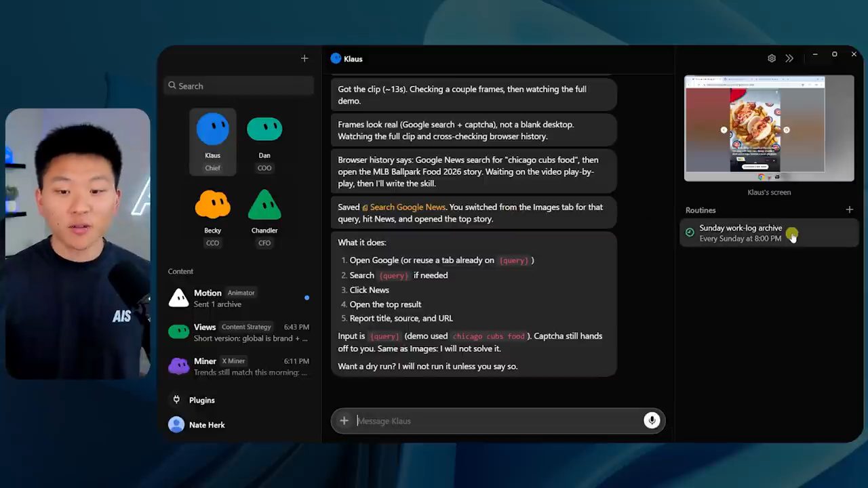Screen dimensions: 868x488
Task: Collapse the right panel with the double-chevron
Action: click(x=789, y=58)
